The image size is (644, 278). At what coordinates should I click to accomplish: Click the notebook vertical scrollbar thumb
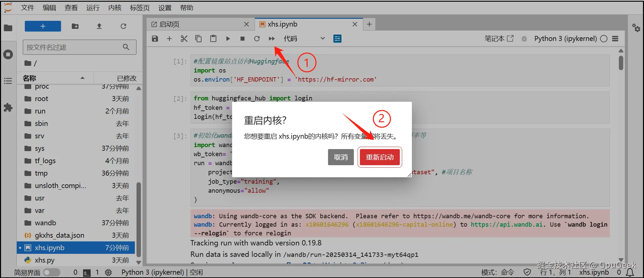[621, 63]
